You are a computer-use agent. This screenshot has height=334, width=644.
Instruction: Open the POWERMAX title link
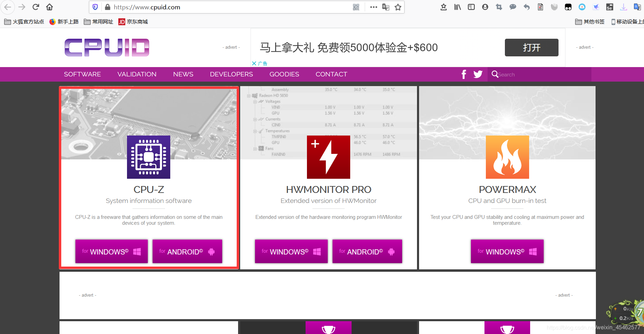507,189
